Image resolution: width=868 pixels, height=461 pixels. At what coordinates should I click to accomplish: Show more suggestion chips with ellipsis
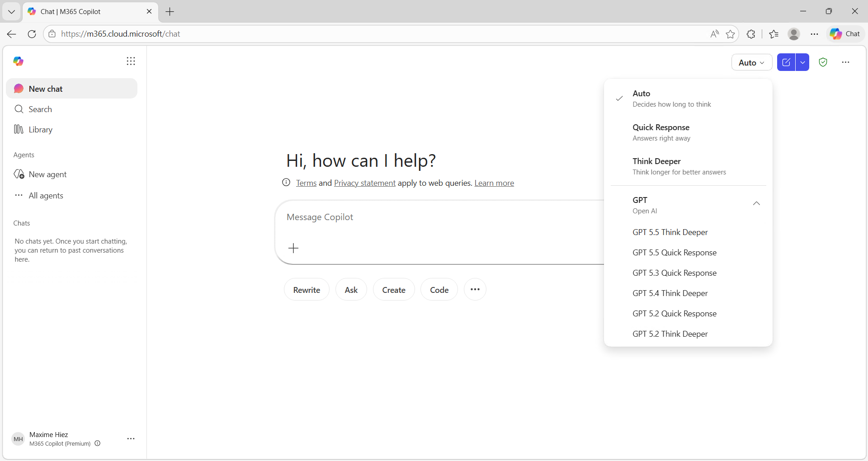(x=475, y=290)
